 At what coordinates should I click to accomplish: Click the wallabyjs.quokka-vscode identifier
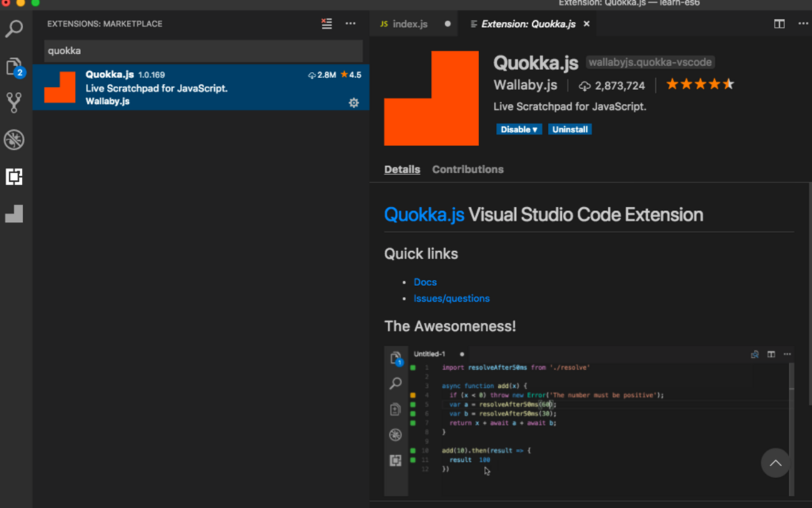[x=650, y=62]
